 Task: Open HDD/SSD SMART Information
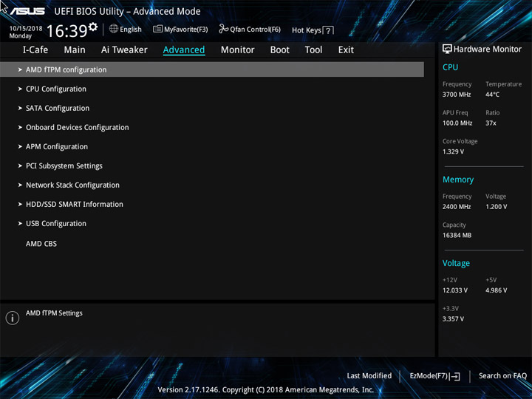click(75, 204)
